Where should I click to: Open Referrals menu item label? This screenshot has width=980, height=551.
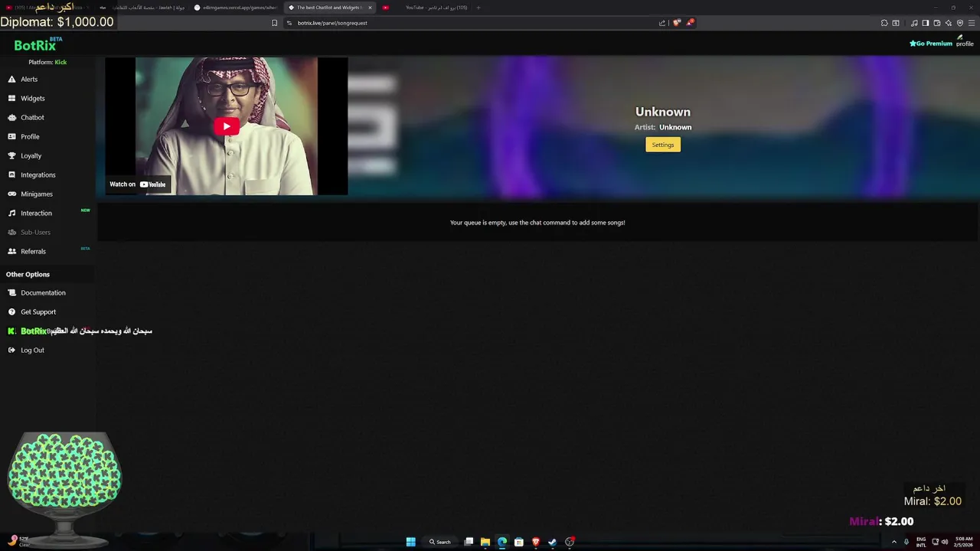34,252
